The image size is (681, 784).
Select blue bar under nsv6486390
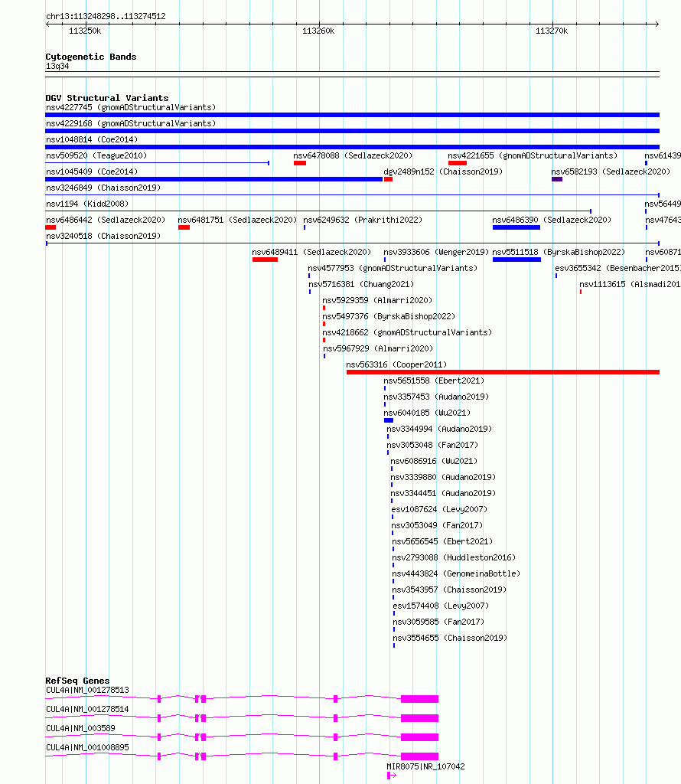click(516, 227)
